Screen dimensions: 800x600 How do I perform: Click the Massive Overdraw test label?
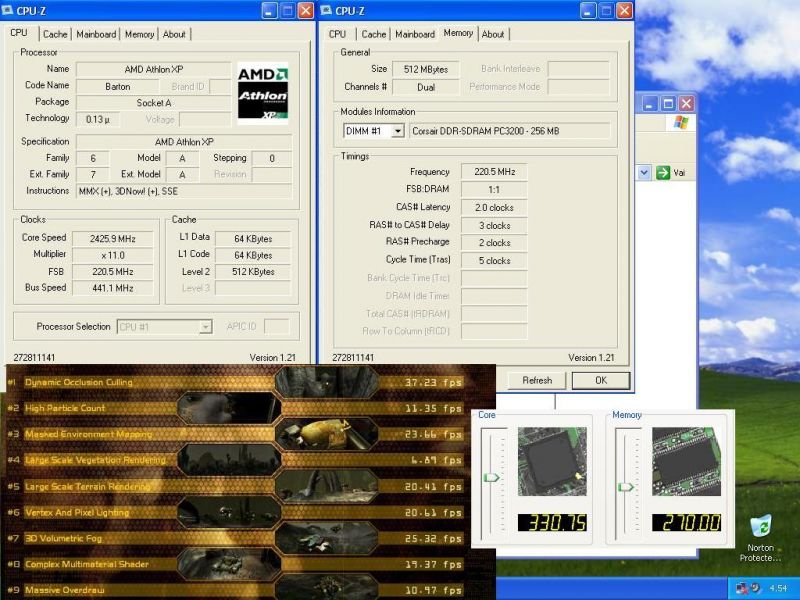(65, 590)
